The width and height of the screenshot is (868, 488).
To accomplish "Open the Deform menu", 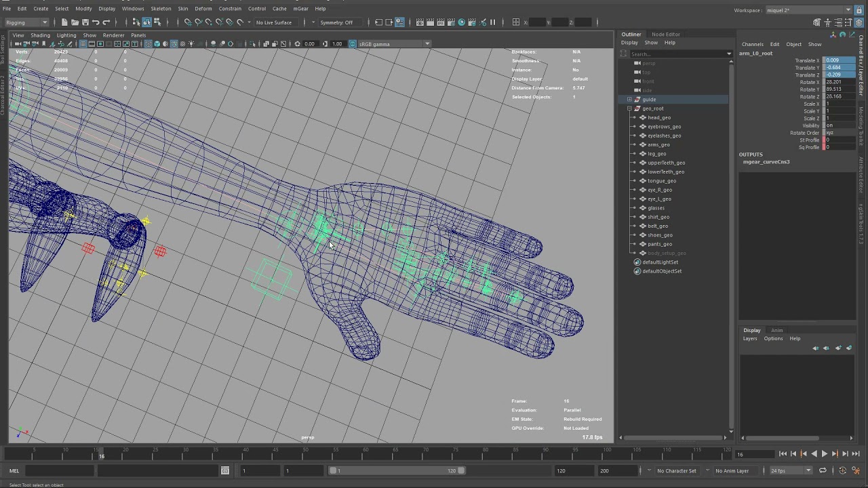I will click(x=203, y=9).
